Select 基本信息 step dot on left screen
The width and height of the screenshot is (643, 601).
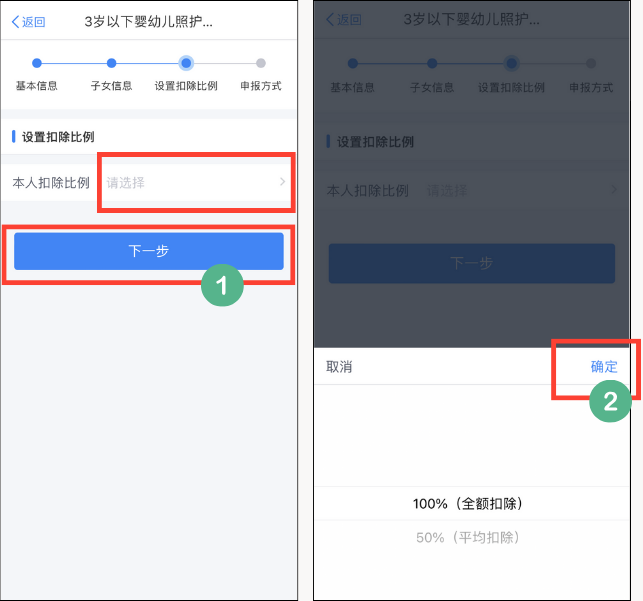37,63
